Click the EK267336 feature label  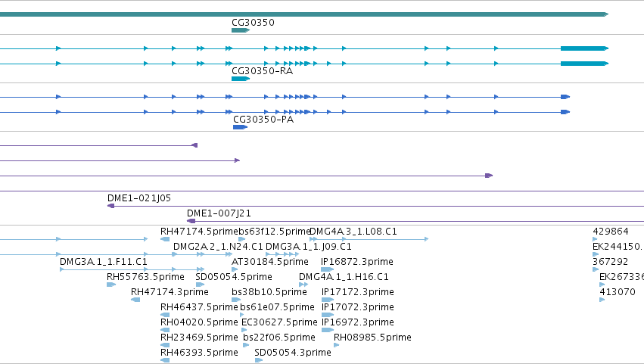click(x=622, y=277)
